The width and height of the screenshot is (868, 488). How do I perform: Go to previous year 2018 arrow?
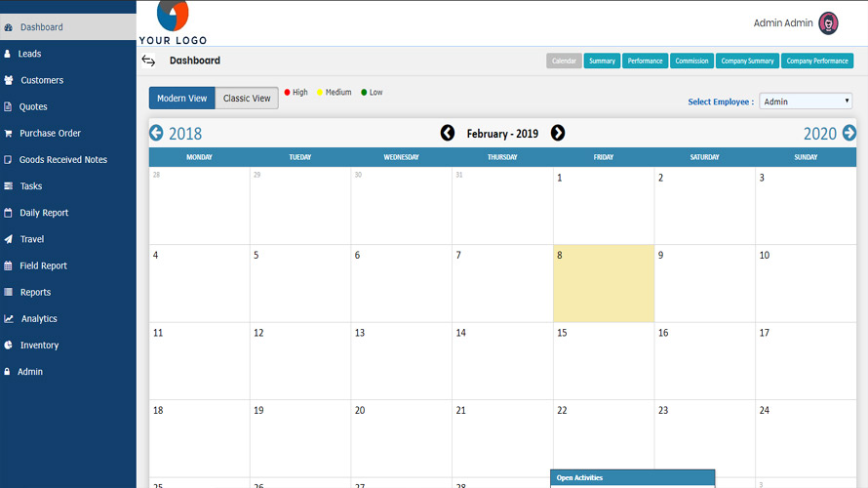(x=156, y=133)
